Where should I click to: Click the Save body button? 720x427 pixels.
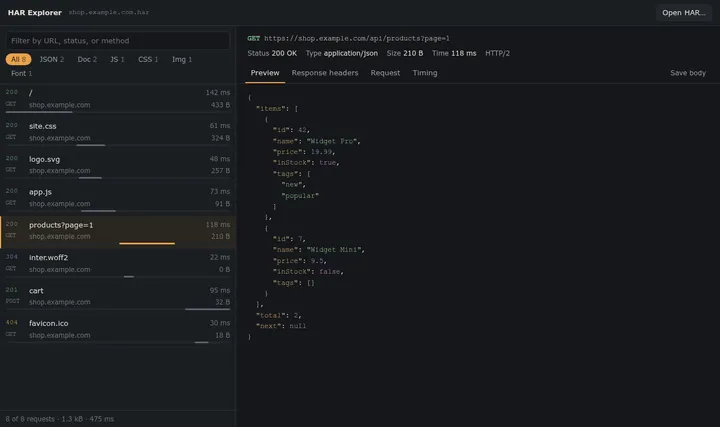tap(688, 73)
